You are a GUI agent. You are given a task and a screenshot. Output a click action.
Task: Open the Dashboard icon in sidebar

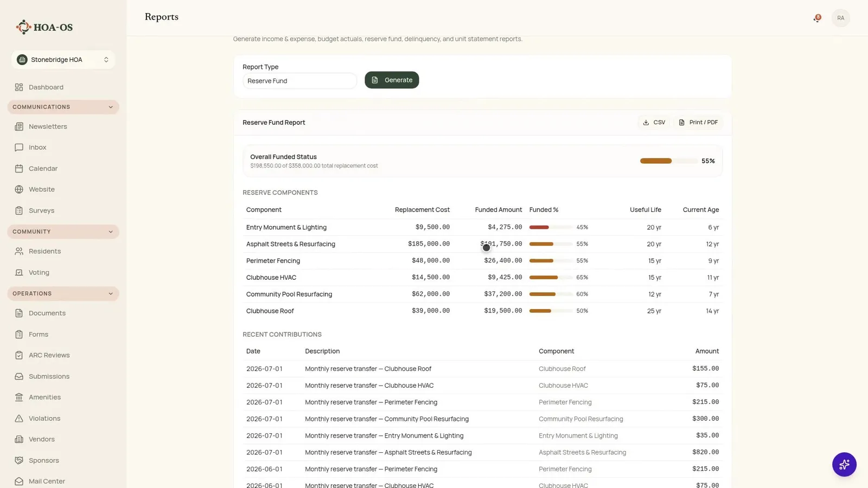(19, 87)
